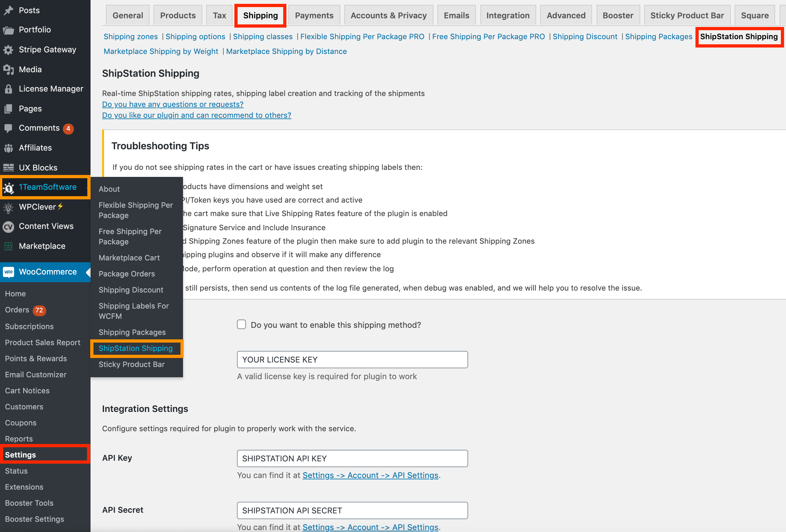Viewport: 786px width, 532px height.
Task: Click the License Manager lock icon
Action: (x=8, y=89)
